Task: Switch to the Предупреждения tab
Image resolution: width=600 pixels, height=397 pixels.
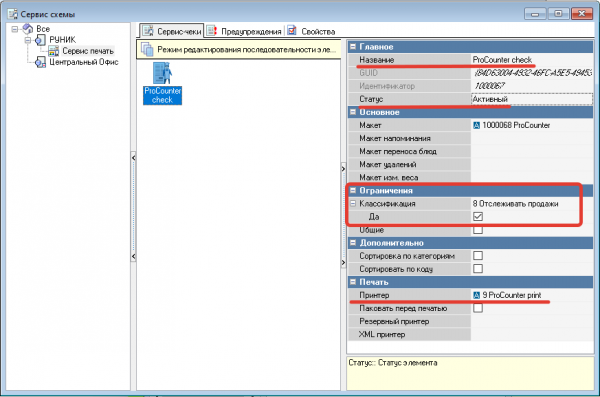Action: tap(244, 31)
